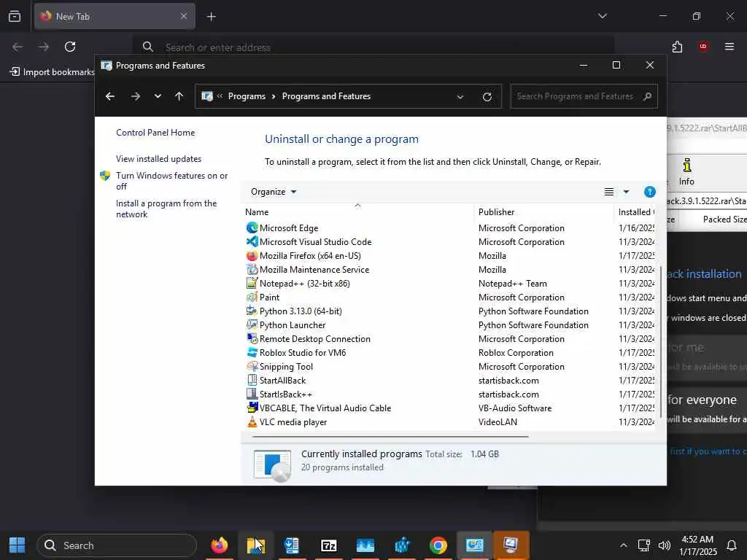Image resolution: width=747 pixels, height=560 pixels.
Task: Expand the Organize dropdown
Action: click(x=274, y=192)
